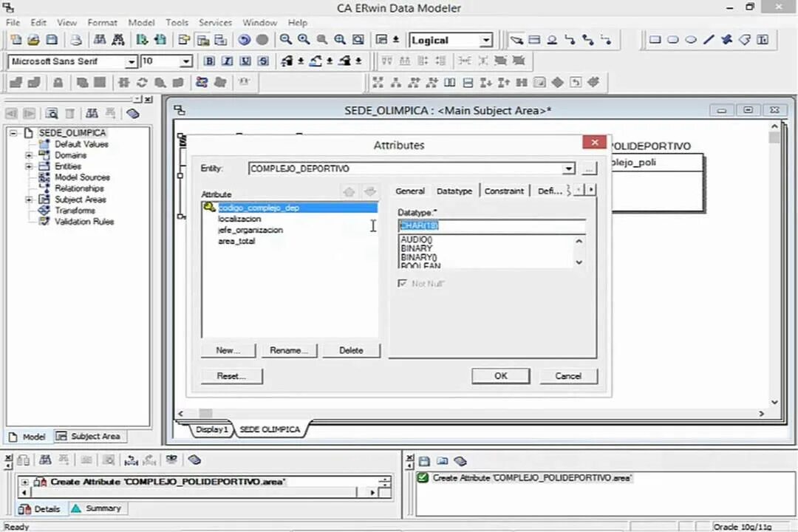This screenshot has width=798, height=532.
Task: Open the Model menu
Action: tap(141, 22)
